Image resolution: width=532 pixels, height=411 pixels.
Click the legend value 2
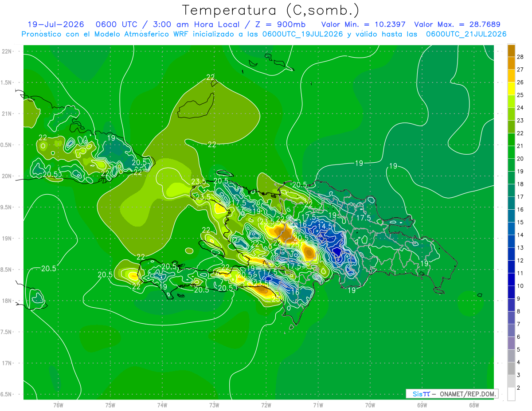[x=519, y=388]
